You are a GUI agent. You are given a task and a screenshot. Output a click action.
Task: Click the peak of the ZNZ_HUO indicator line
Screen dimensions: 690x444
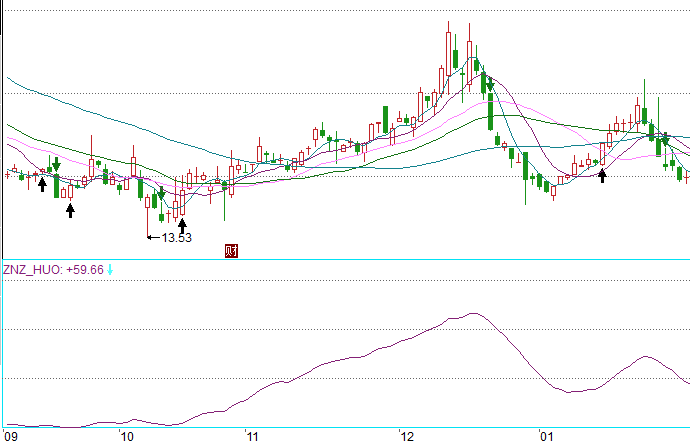coord(473,313)
